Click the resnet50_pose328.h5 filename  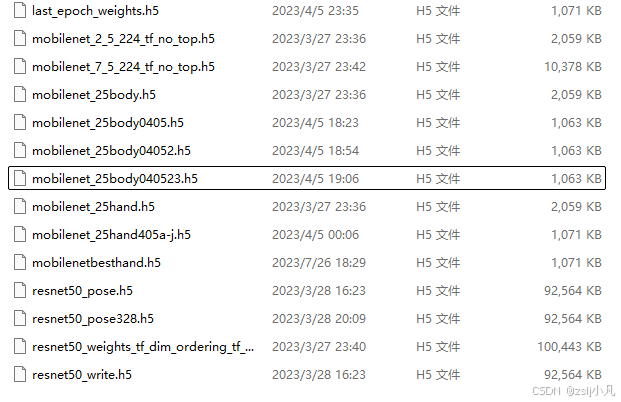tap(93, 318)
